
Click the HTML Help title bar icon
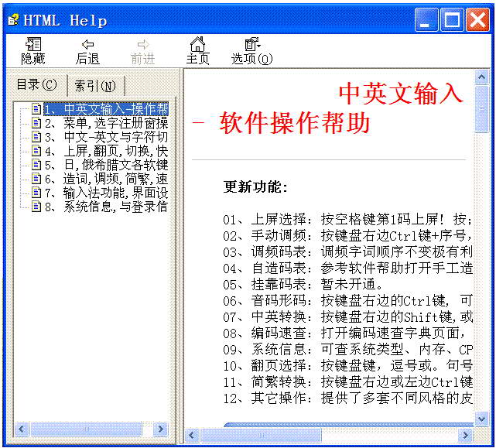tap(13, 20)
